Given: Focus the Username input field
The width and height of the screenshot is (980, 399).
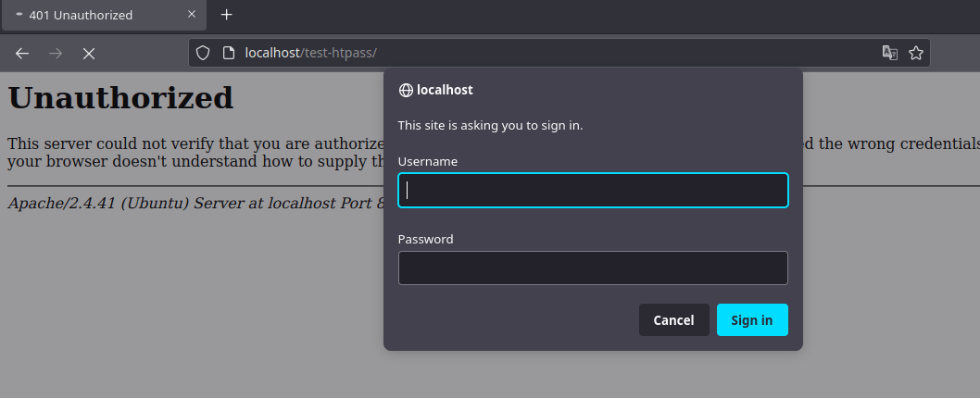Looking at the screenshot, I should coord(593,191).
